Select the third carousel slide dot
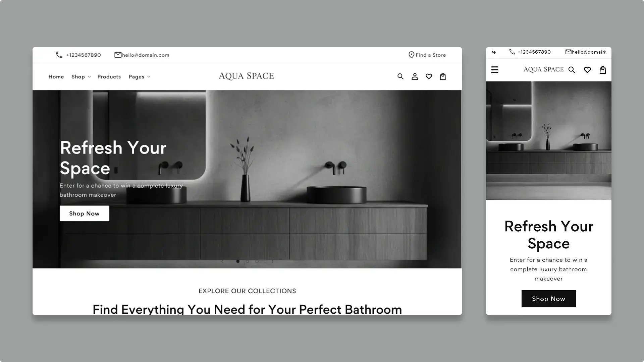The width and height of the screenshot is (644, 362). (x=257, y=261)
